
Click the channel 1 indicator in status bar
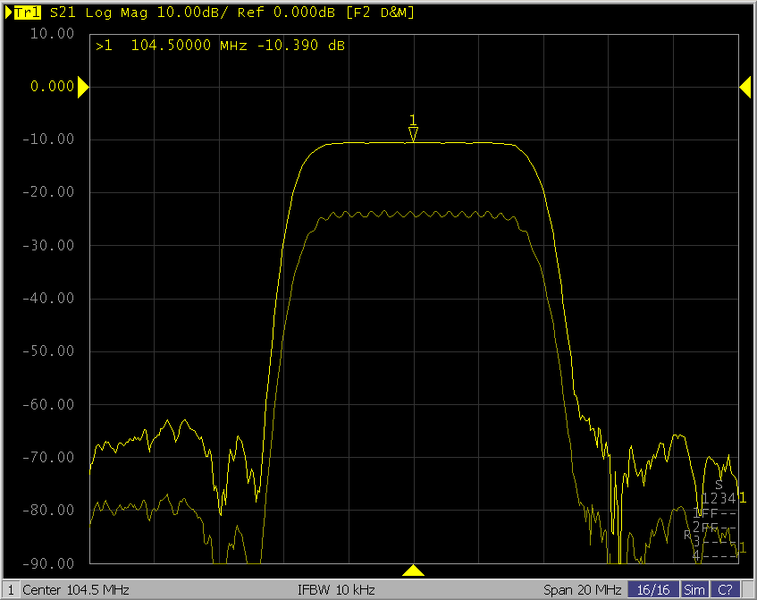pos(10,590)
